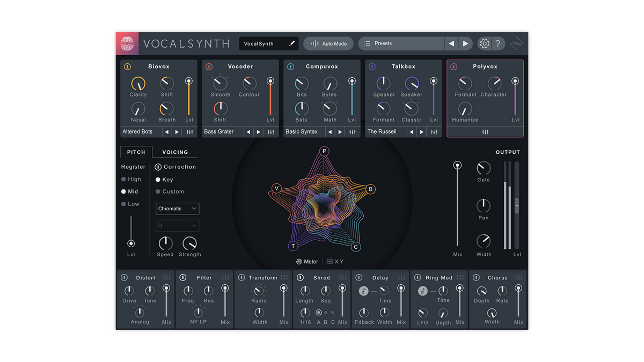Click the P node in the visualizer

click(x=324, y=151)
